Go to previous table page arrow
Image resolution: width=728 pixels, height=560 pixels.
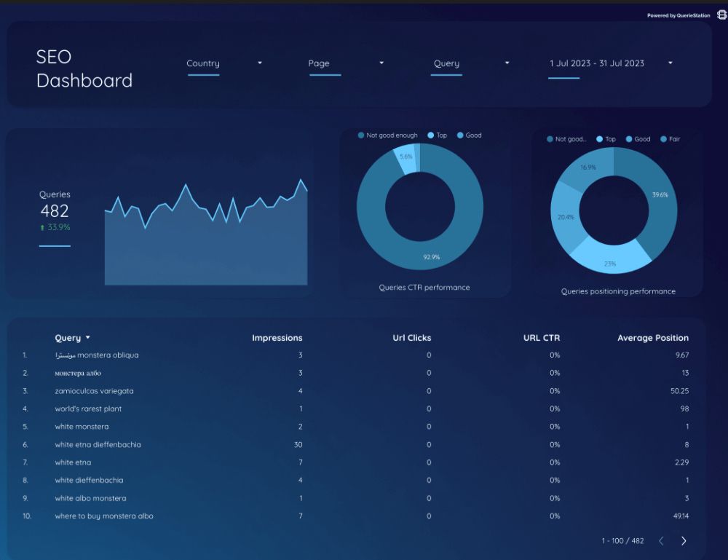[x=661, y=541]
